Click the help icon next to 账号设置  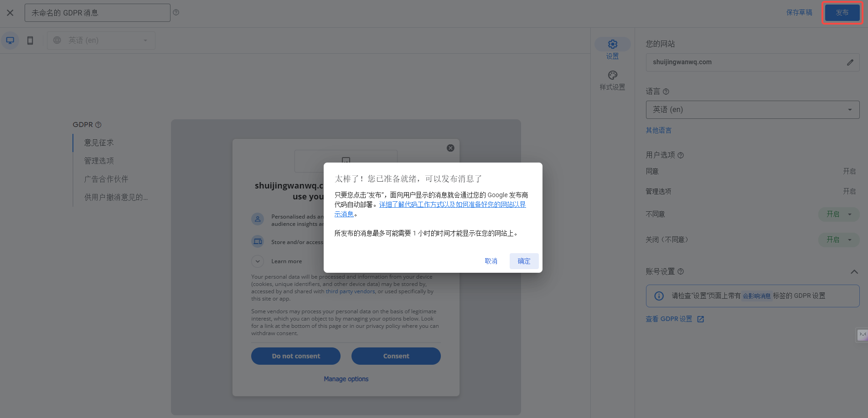click(681, 272)
